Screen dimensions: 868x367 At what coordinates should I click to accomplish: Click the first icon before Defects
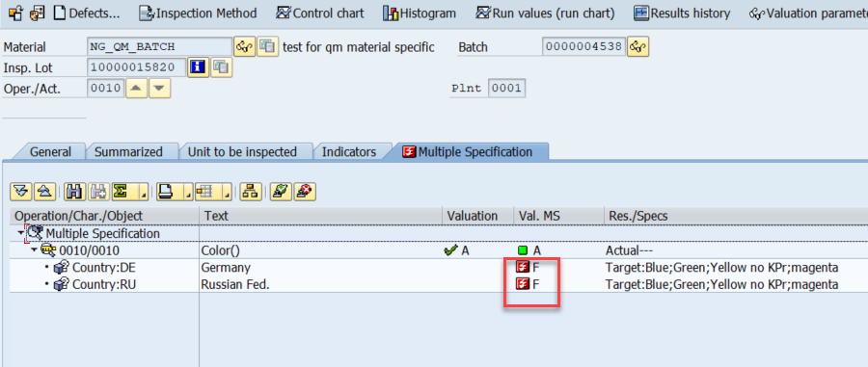click(14, 13)
